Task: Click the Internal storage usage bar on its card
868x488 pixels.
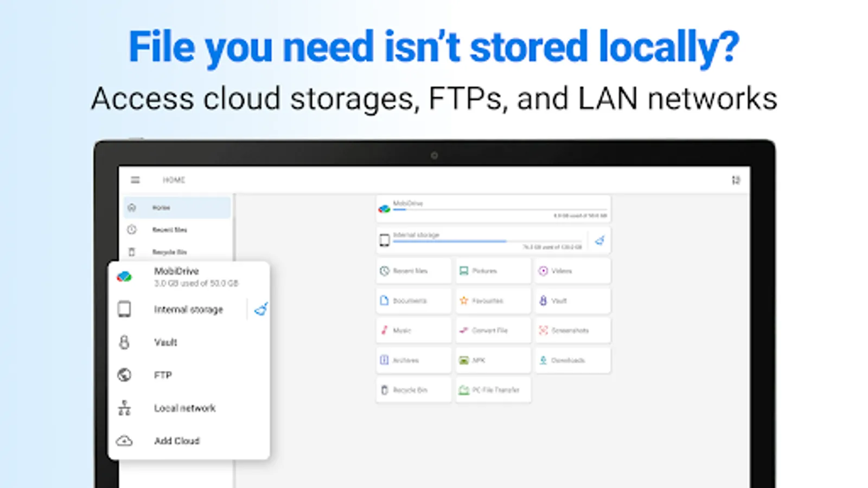Action: pyautogui.click(x=487, y=241)
